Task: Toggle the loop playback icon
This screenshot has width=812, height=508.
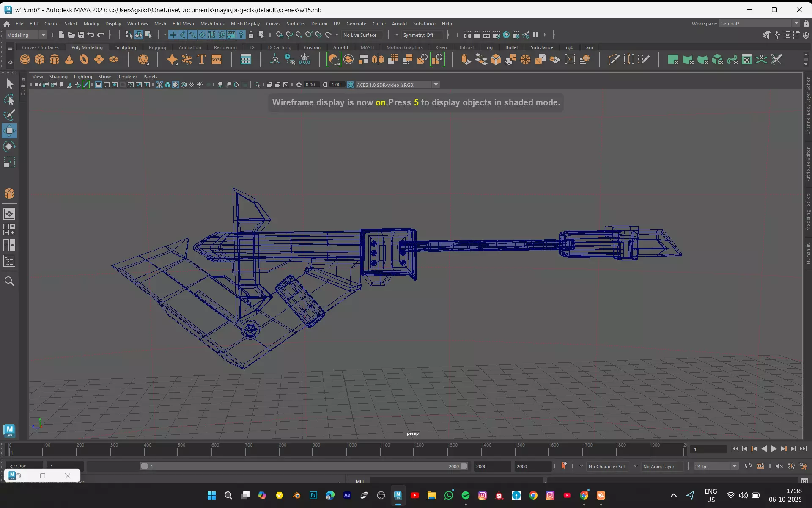Action: 748,466
